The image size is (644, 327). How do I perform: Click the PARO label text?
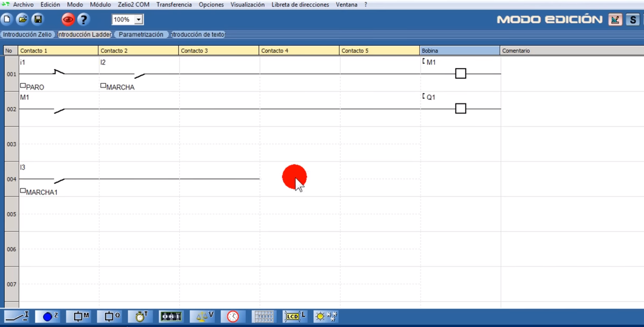[x=35, y=87]
